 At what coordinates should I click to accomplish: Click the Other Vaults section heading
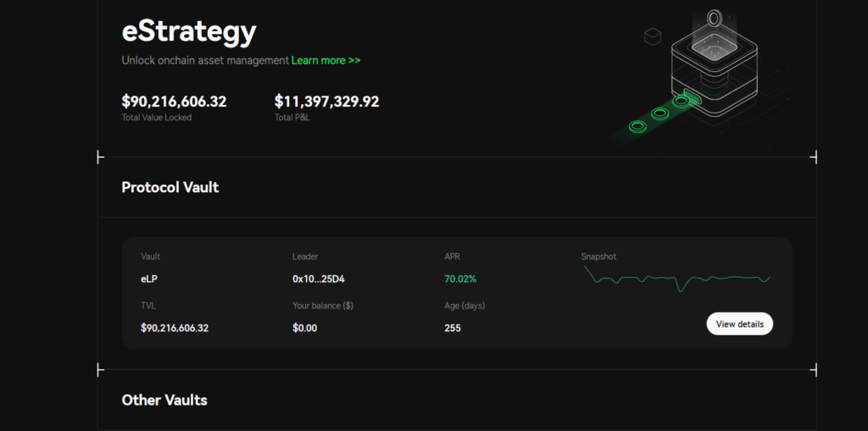[164, 400]
